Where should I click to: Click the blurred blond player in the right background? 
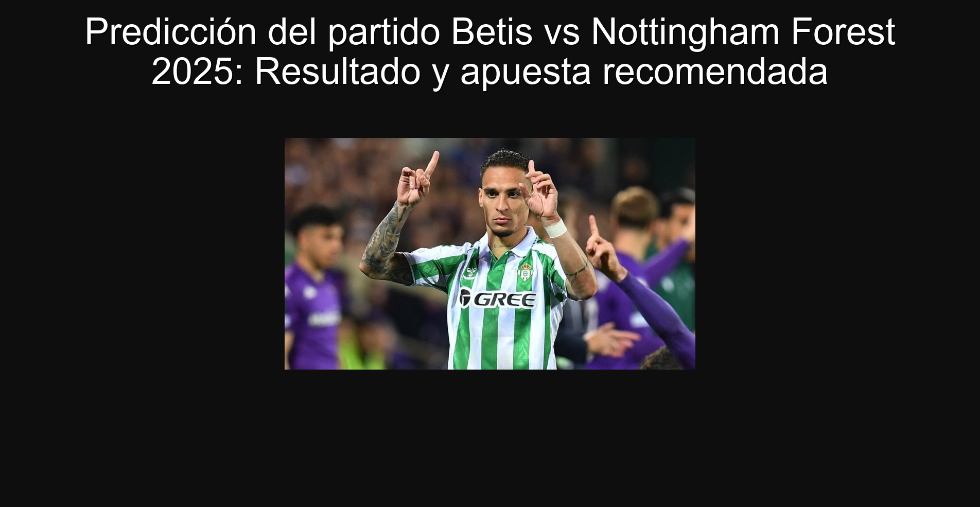[635, 226]
